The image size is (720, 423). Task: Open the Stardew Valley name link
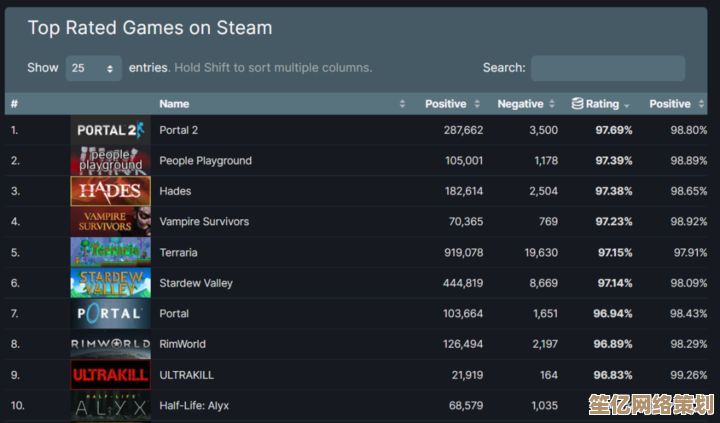coord(196,283)
